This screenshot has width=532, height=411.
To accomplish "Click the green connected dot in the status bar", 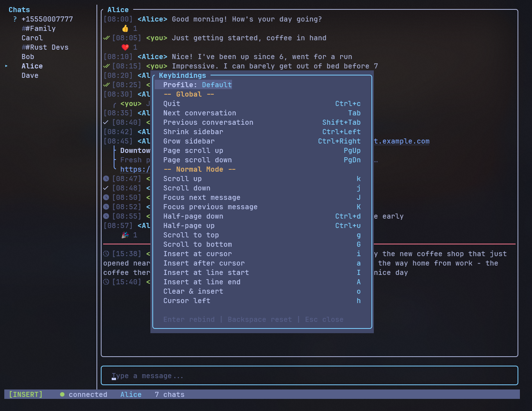I will [62, 394].
